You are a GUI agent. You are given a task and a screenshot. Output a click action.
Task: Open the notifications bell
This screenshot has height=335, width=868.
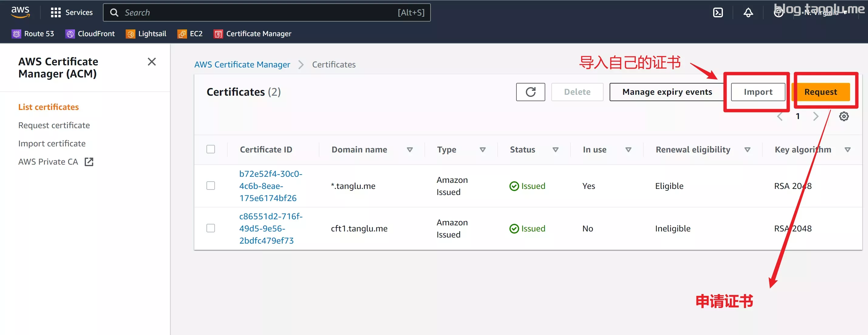click(x=748, y=13)
